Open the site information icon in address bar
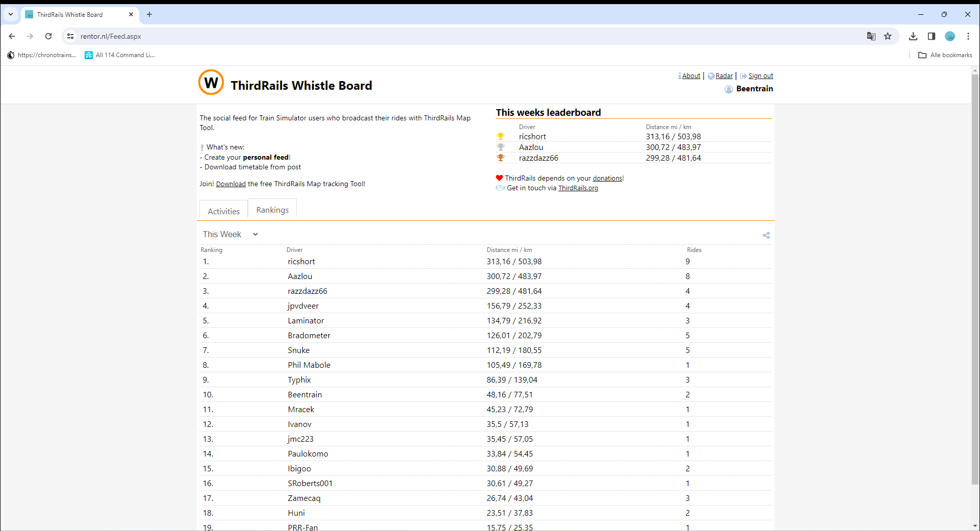Image resolution: width=980 pixels, height=531 pixels. click(x=70, y=36)
